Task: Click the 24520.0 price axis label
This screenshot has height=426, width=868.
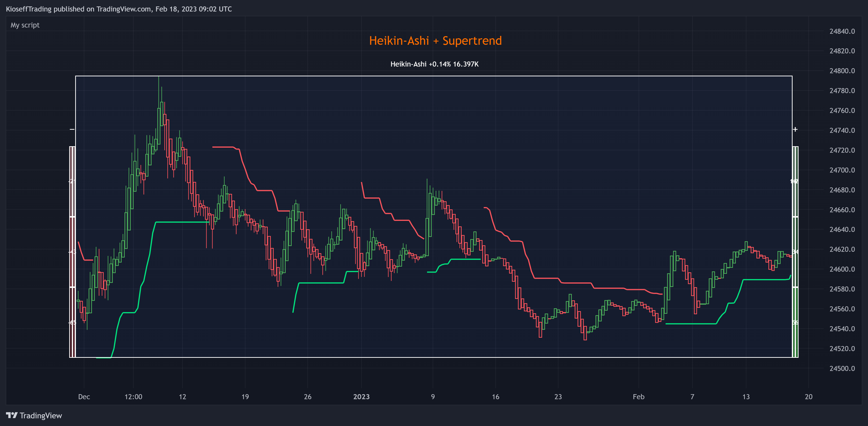Action: coord(842,348)
